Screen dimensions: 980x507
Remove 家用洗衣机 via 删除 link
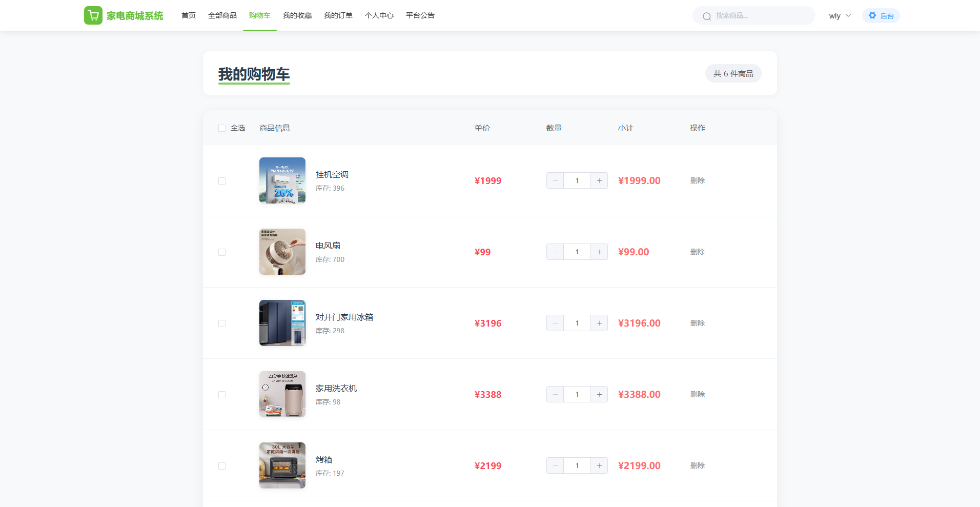[x=697, y=394]
